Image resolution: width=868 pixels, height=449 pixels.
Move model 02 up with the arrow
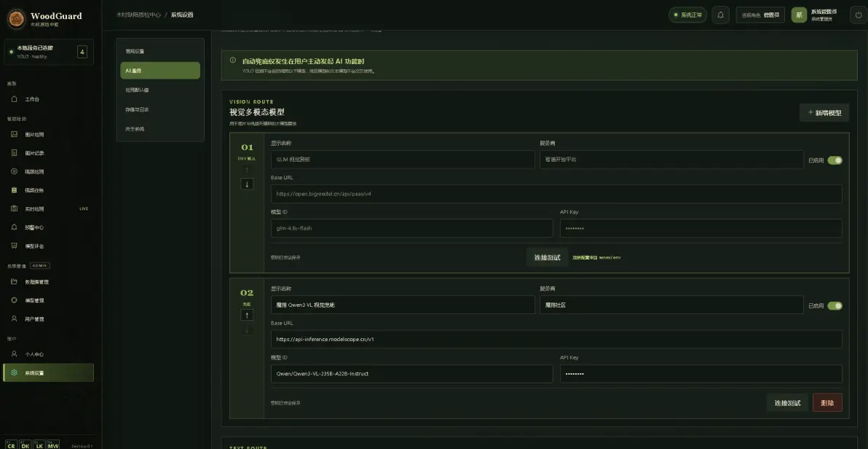(x=247, y=315)
